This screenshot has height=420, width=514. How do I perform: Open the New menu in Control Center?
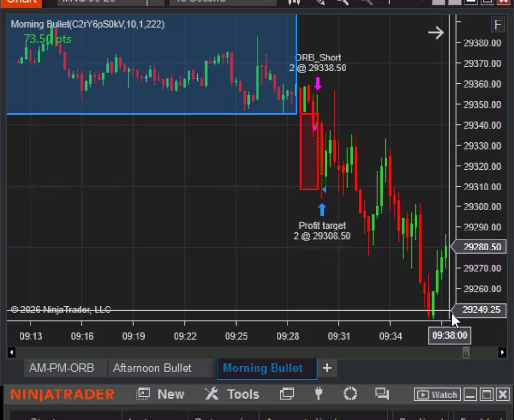click(170, 394)
